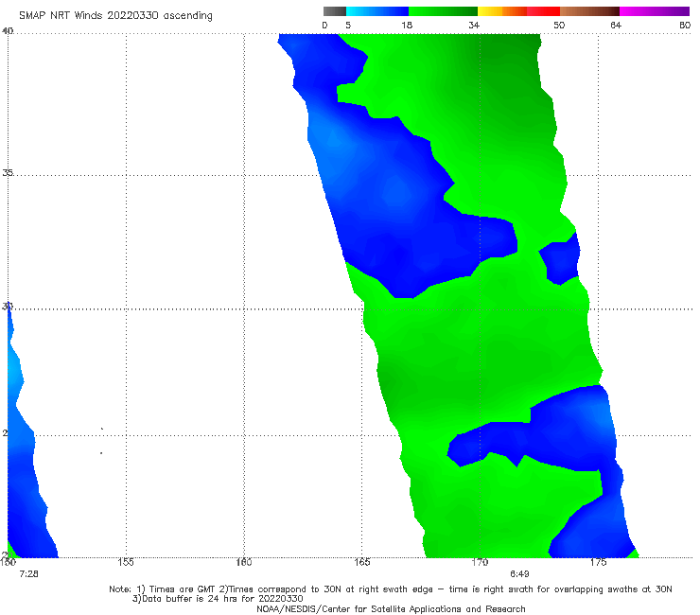Image resolution: width=700 pixels, height=615 pixels.
Task: Click the color bar label '5'
Action: pos(348,25)
